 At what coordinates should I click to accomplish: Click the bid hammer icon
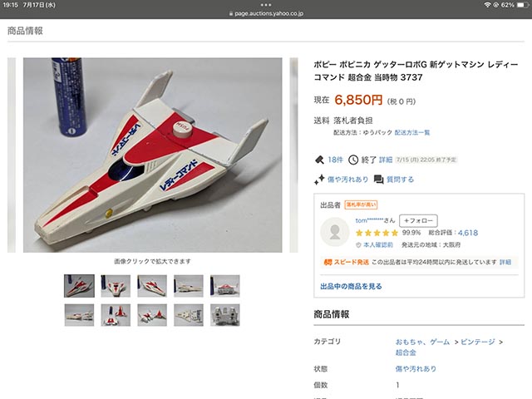coord(319,160)
